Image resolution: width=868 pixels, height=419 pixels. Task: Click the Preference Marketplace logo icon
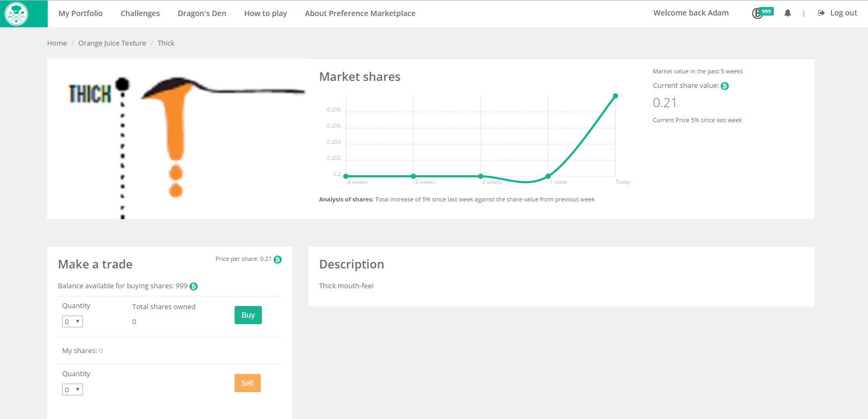coord(16,14)
